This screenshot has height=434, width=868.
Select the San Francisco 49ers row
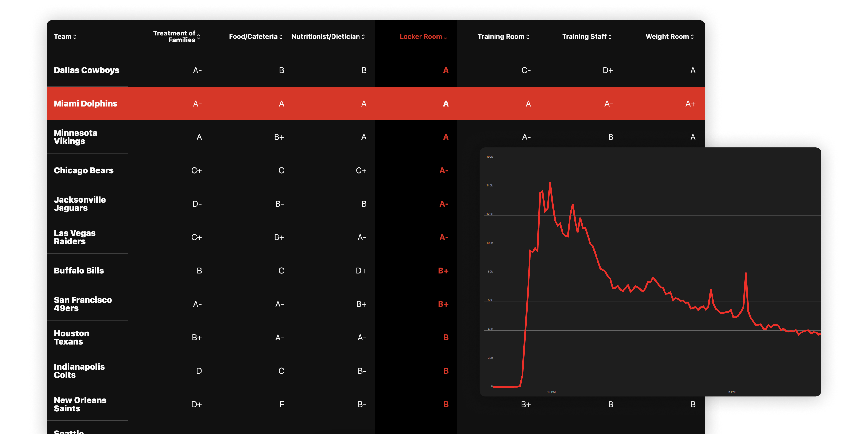[x=82, y=304]
